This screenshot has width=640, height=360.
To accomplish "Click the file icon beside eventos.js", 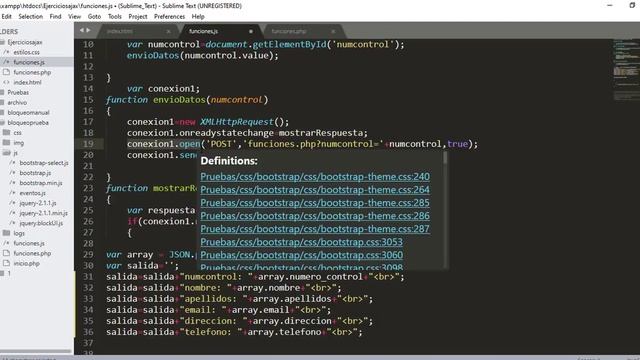I will click(13, 193).
